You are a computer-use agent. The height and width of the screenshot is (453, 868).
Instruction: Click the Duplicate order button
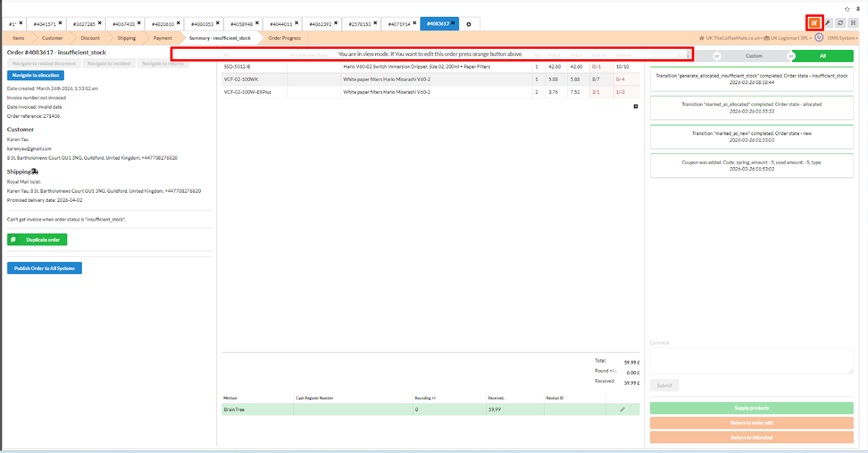tap(37, 240)
